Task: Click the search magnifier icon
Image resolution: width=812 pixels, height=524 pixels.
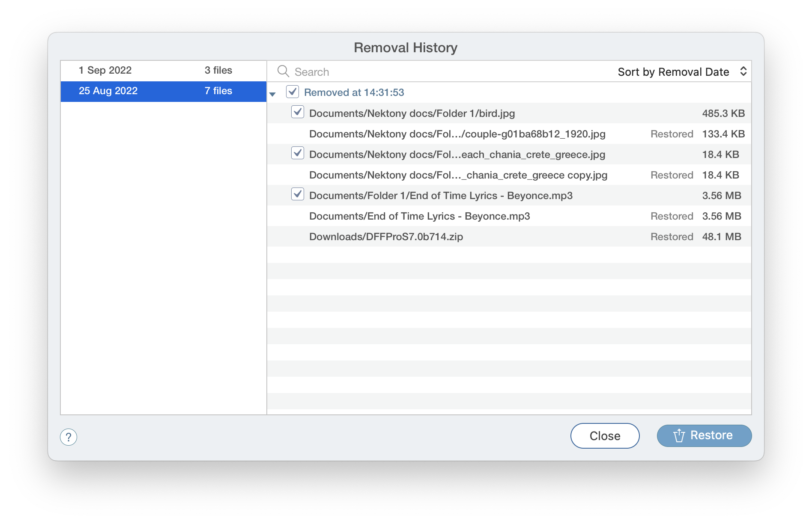Action: 283,71
